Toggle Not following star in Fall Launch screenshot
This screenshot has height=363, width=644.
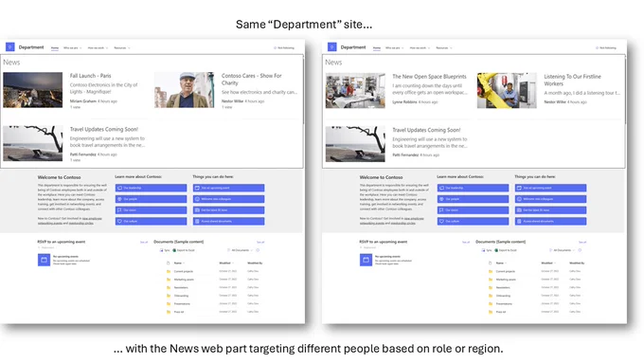(x=276, y=47)
